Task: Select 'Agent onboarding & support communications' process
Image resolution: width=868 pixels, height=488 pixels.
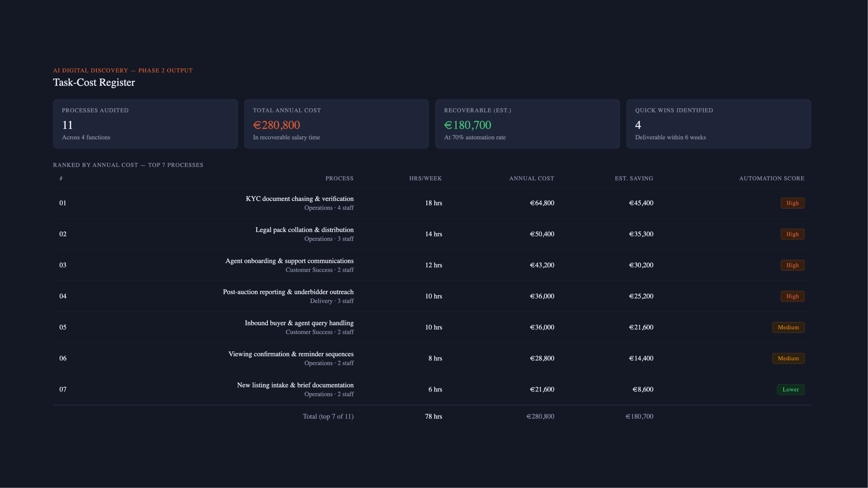Action: (x=289, y=261)
